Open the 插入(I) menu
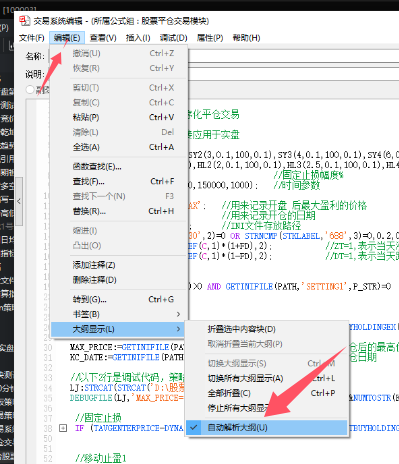The width and height of the screenshot is (399, 464). [x=138, y=38]
